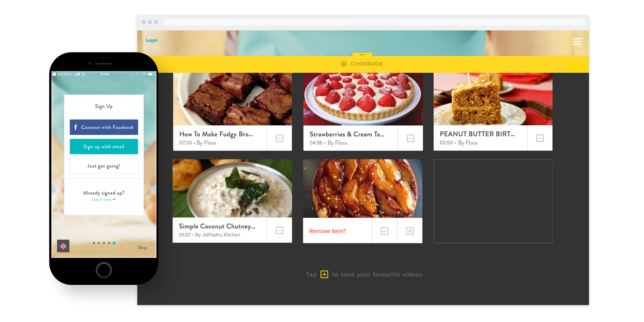
Task: Click the yellow plus save icon
Action: click(324, 274)
